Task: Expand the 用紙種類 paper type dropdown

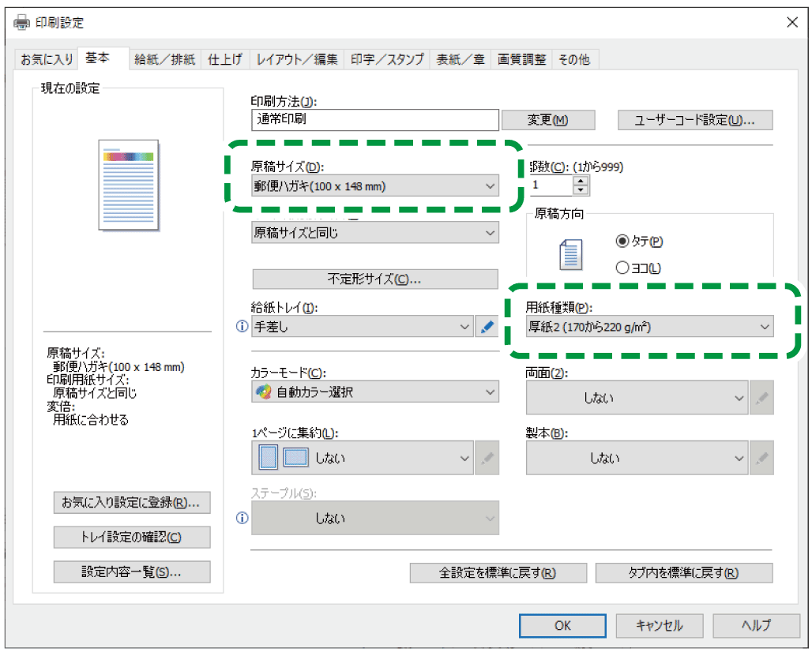Action: coord(649,326)
